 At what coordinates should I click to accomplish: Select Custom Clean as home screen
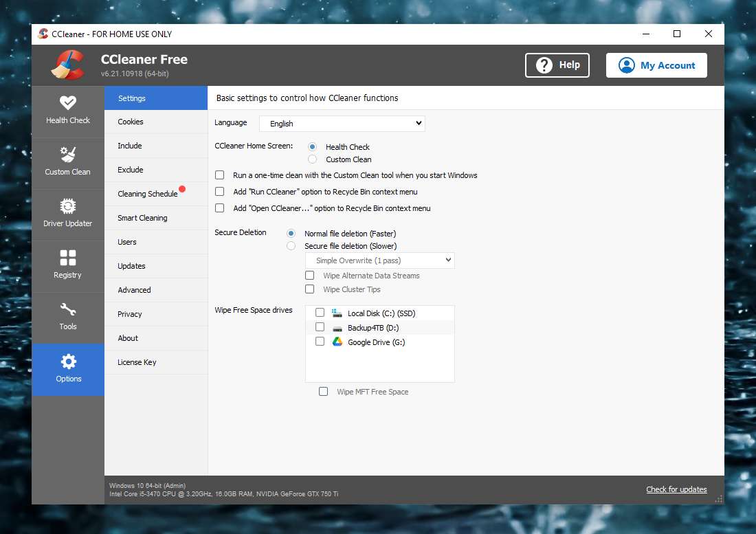click(x=313, y=159)
